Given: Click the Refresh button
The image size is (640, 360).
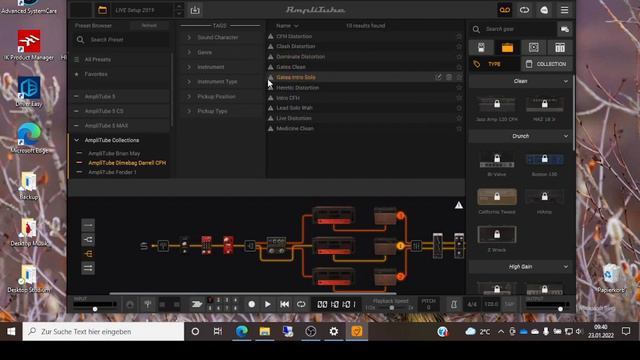Looking at the screenshot, I should 149,25.
